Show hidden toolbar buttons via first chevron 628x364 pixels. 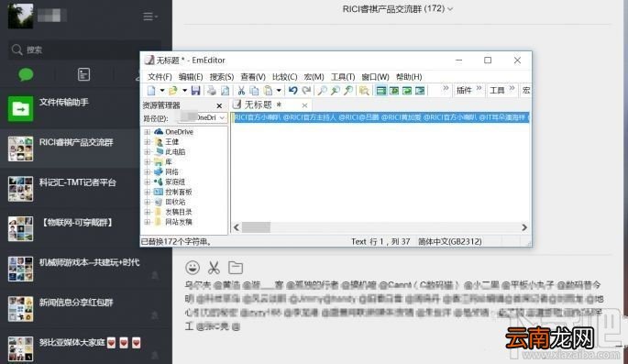click(x=446, y=88)
